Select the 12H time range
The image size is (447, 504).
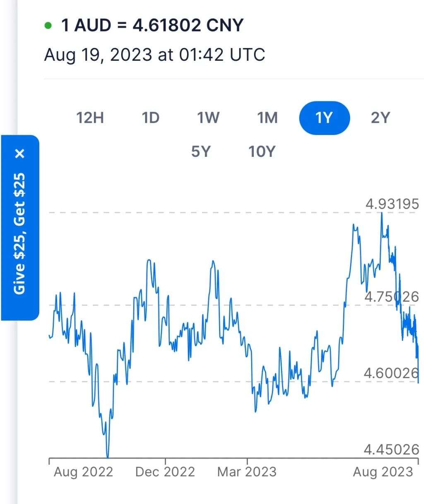(90, 118)
